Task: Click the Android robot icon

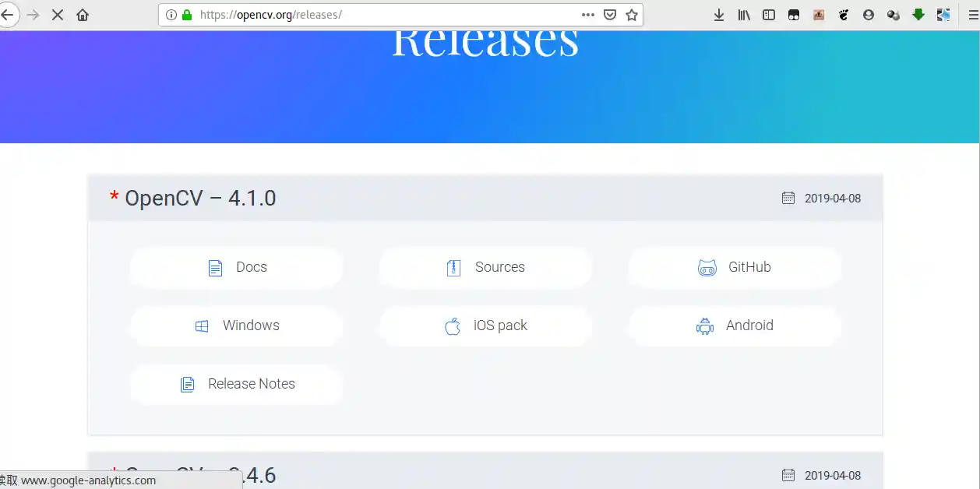Action: pyautogui.click(x=705, y=326)
